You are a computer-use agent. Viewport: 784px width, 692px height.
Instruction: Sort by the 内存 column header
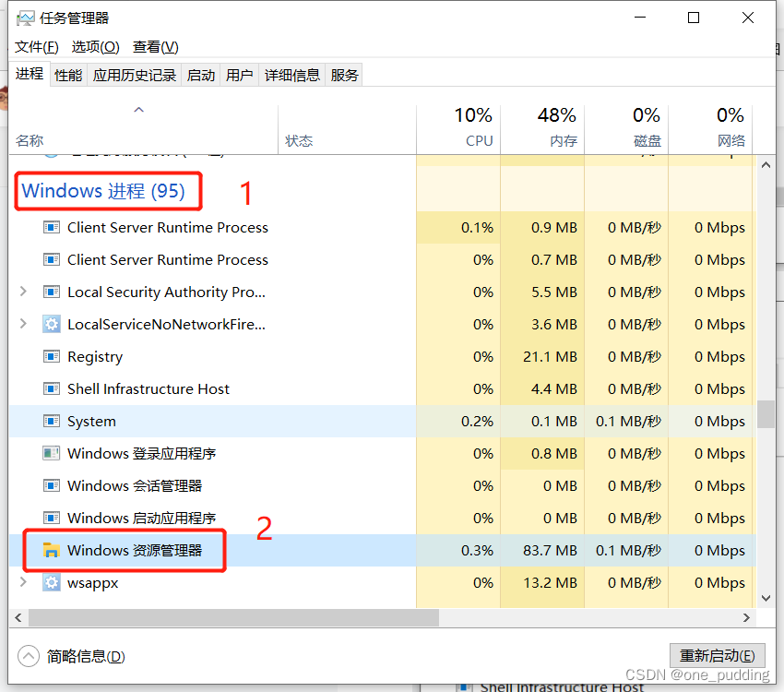542,129
